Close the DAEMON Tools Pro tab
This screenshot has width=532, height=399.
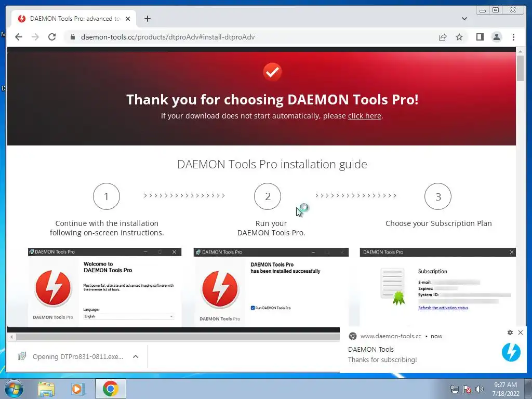[128, 19]
